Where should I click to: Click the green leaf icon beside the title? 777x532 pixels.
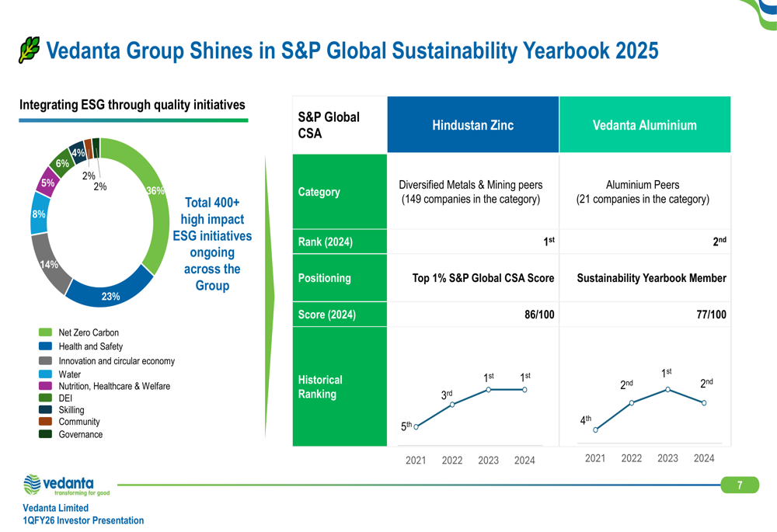coord(30,50)
